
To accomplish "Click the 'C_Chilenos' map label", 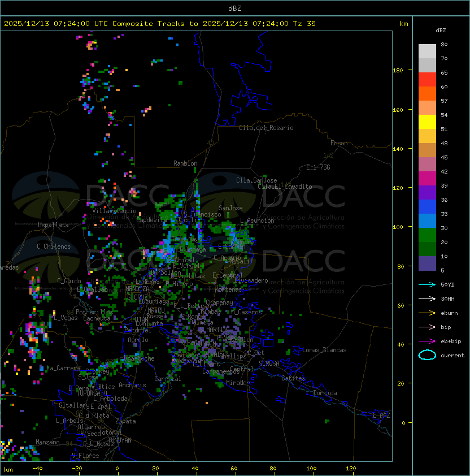I will (54, 246).
